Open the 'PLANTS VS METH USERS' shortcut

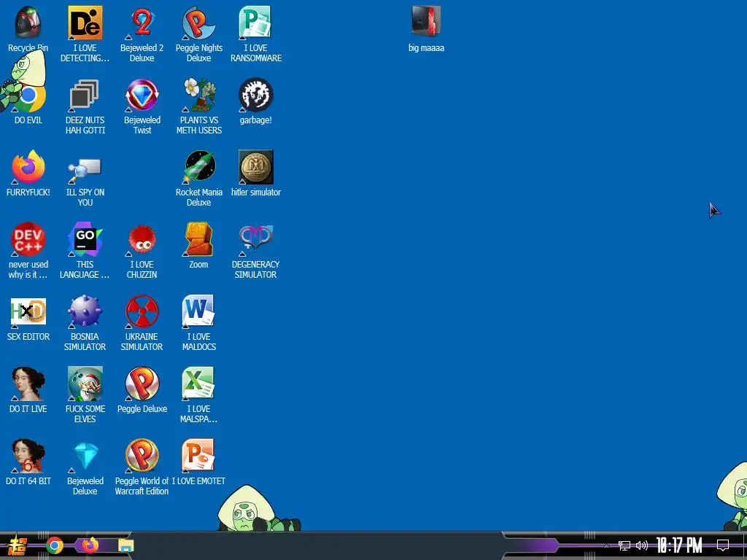tap(198, 95)
